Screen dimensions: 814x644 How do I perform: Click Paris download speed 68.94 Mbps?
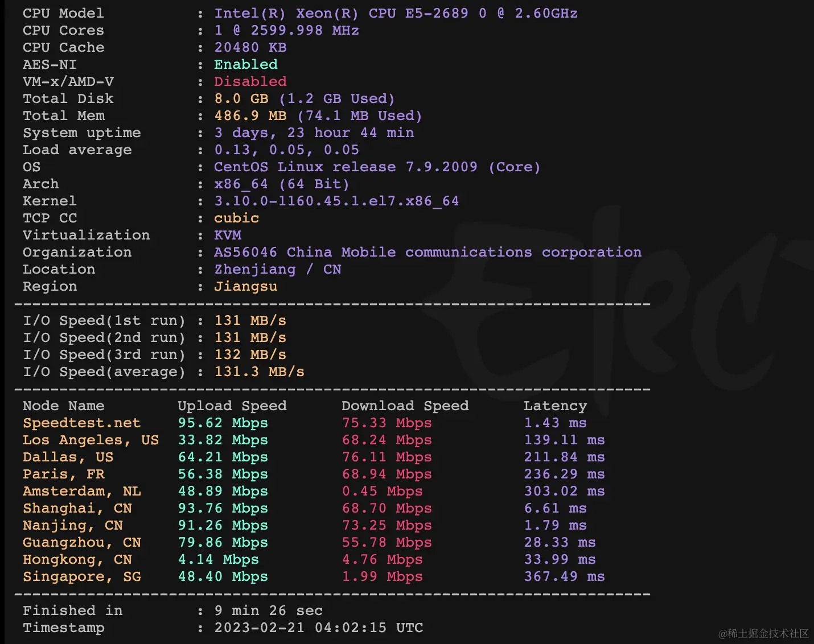click(387, 474)
